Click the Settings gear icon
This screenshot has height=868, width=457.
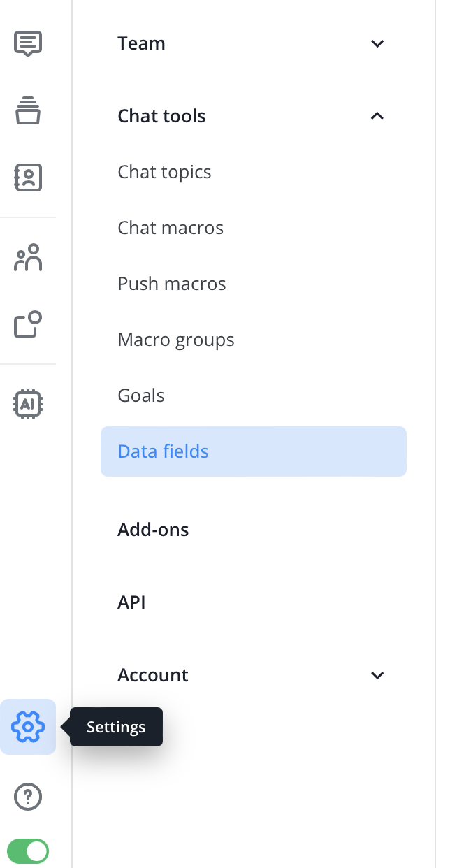click(x=28, y=727)
